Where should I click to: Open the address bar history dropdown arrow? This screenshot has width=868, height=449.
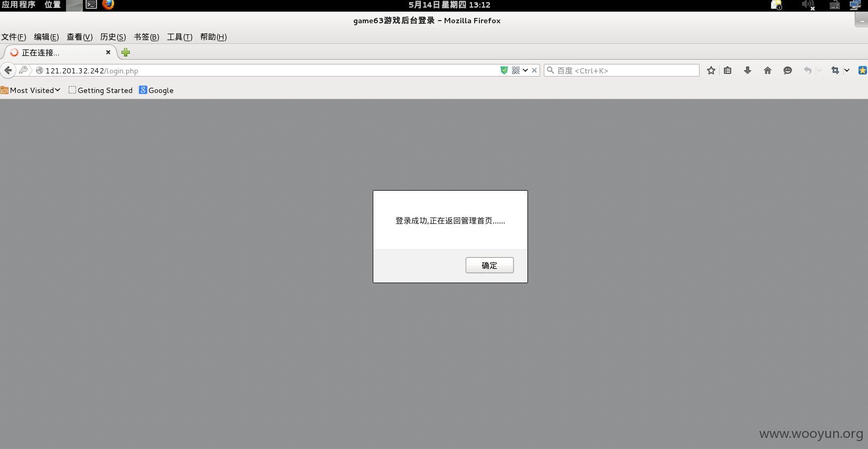525,70
